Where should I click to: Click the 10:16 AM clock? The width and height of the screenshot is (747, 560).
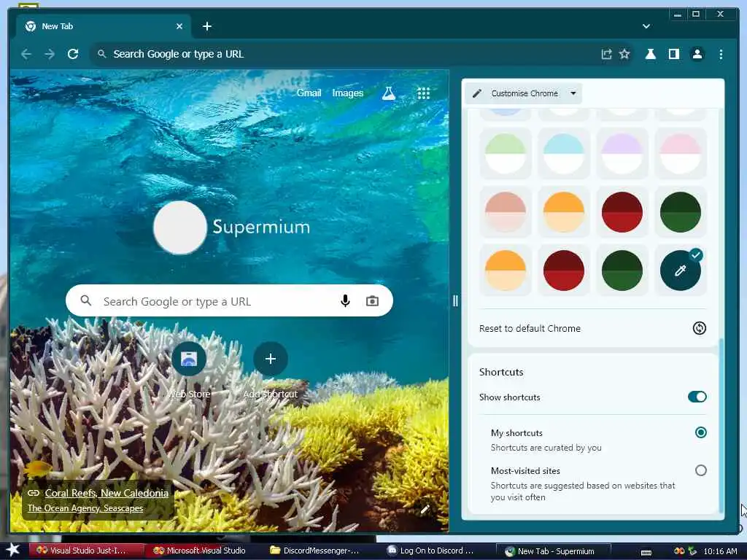720,551
